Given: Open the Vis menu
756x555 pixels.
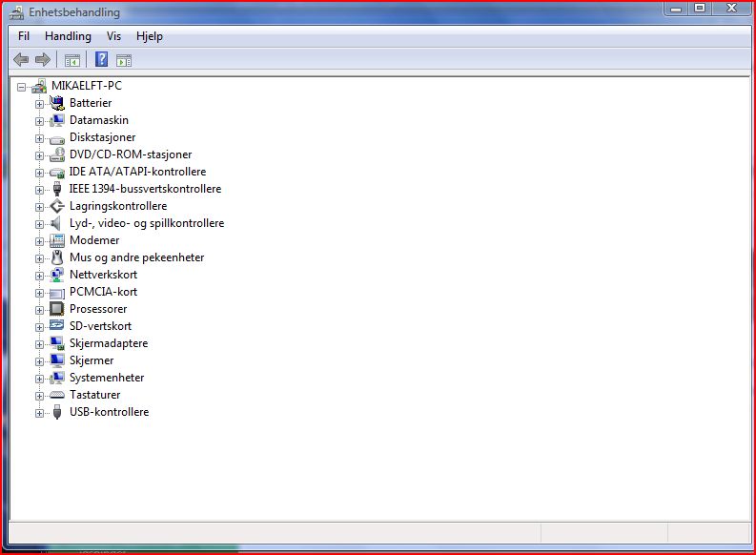Looking at the screenshot, I should coord(113,36).
